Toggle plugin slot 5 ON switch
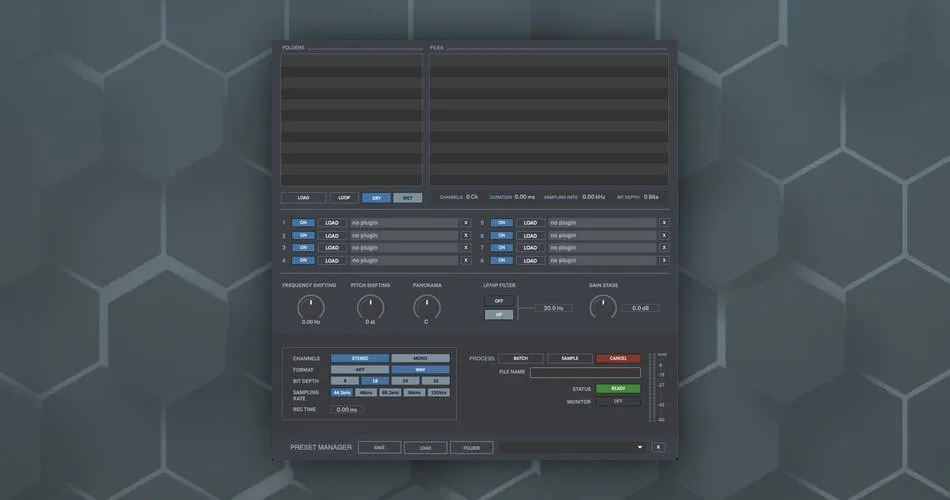 [x=501, y=222]
